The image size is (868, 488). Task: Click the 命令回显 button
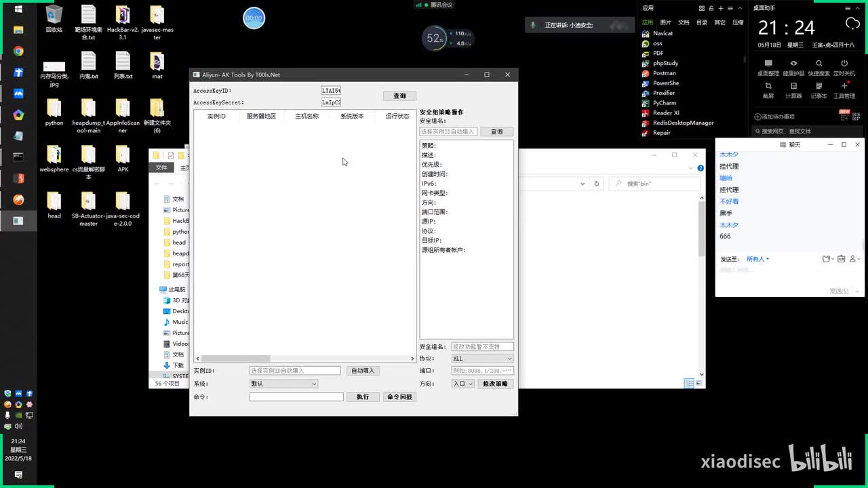click(x=399, y=396)
